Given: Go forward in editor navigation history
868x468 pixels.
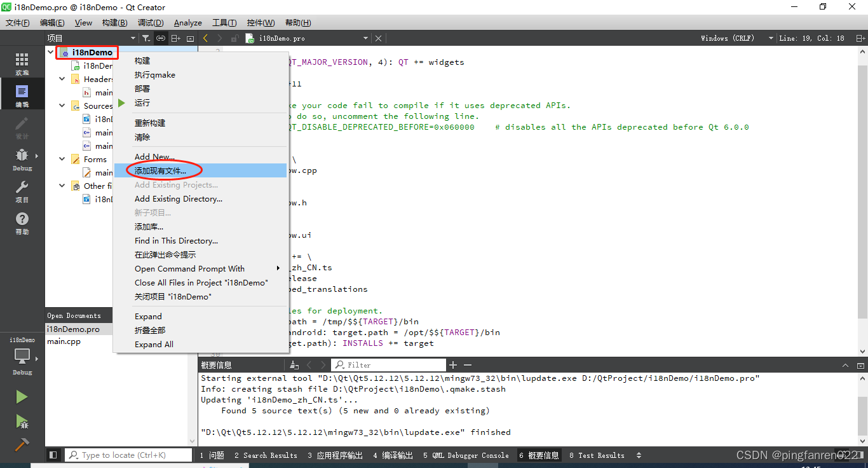Looking at the screenshot, I should (220, 38).
